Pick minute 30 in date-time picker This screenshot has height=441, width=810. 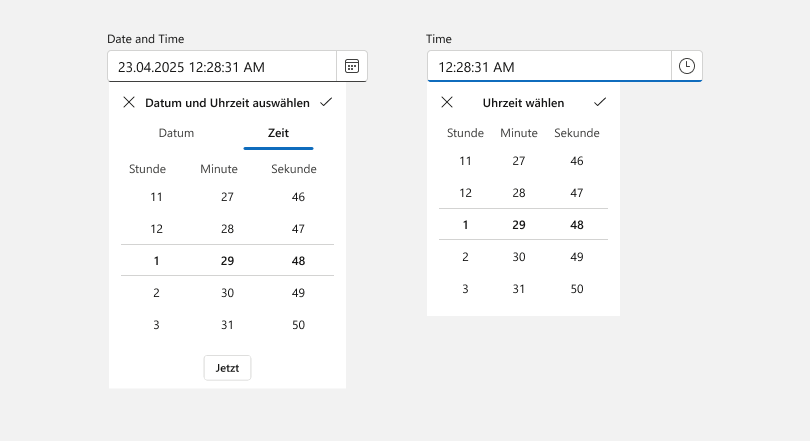click(227, 293)
